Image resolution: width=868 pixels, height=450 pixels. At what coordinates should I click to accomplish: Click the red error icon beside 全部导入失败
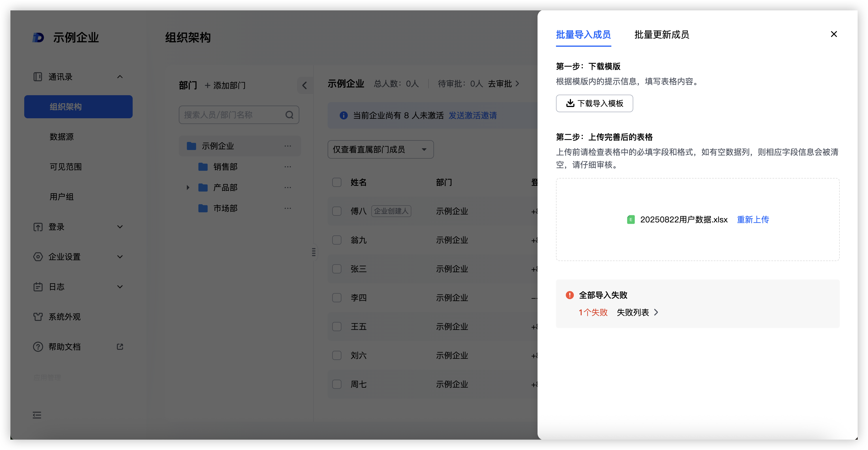click(x=570, y=295)
